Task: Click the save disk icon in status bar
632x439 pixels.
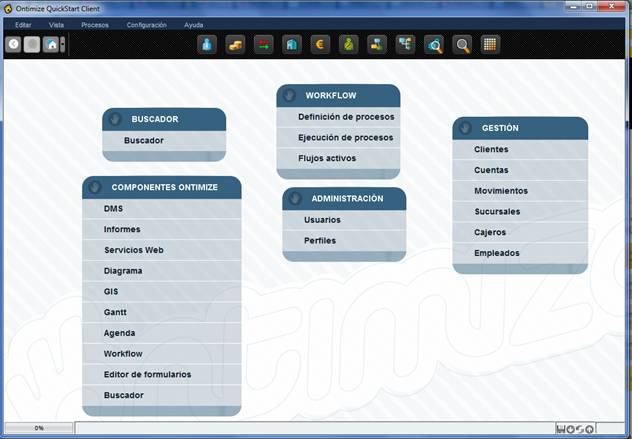Action: tap(560, 429)
